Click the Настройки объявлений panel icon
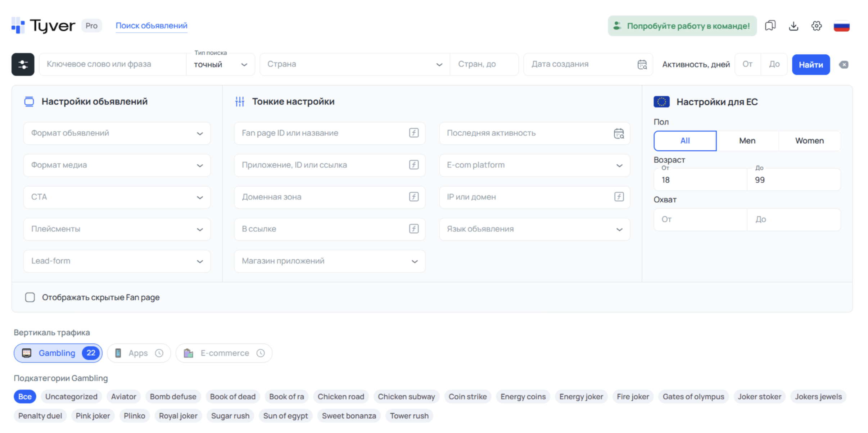Screen dimensions: 868x433 point(29,102)
